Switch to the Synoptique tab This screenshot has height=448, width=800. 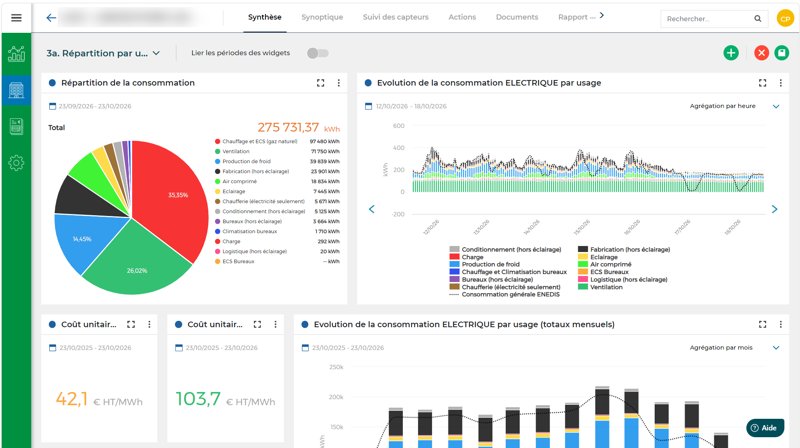coord(322,17)
